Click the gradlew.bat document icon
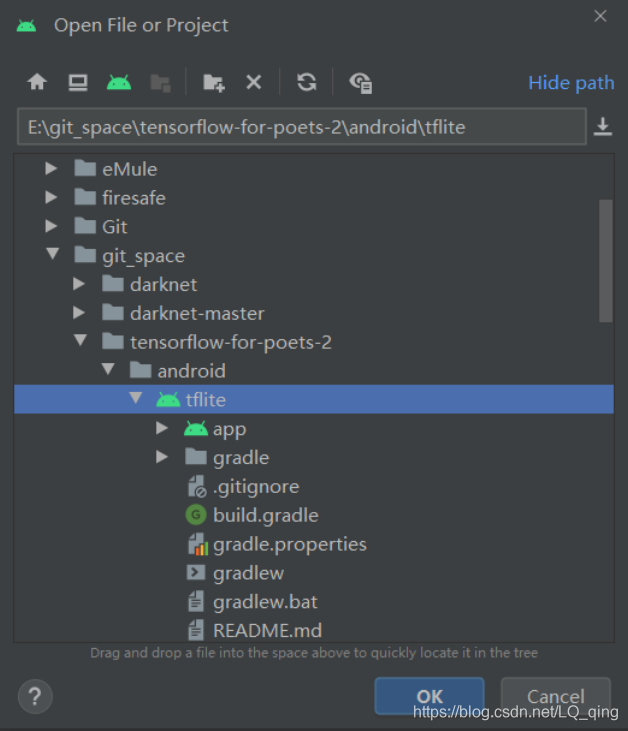Screen dimensions: 628x731 [196, 601]
